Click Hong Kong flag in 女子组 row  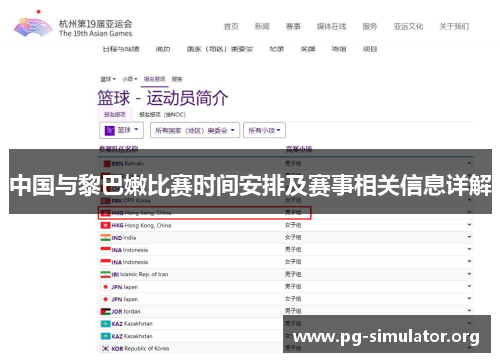pyautogui.click(x=105, y=225)
